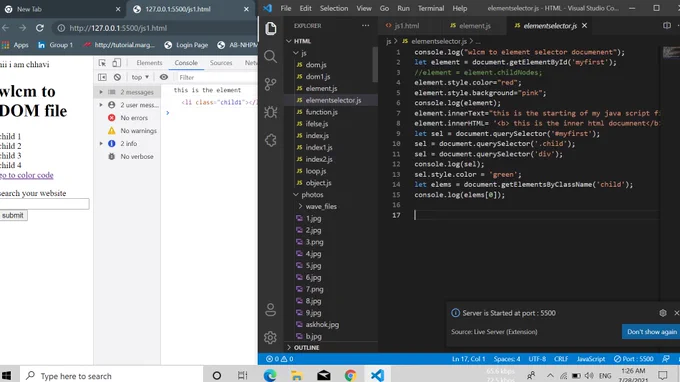The image size is (680, 382).
Task: Open the Search view in VS Code activity bar
Action: point(271,56)
